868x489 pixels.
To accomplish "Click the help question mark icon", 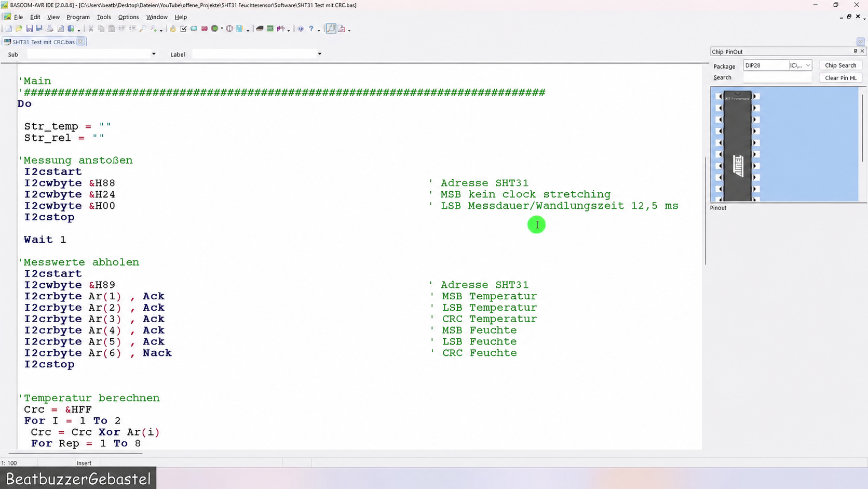I will [x=311, y=29].
